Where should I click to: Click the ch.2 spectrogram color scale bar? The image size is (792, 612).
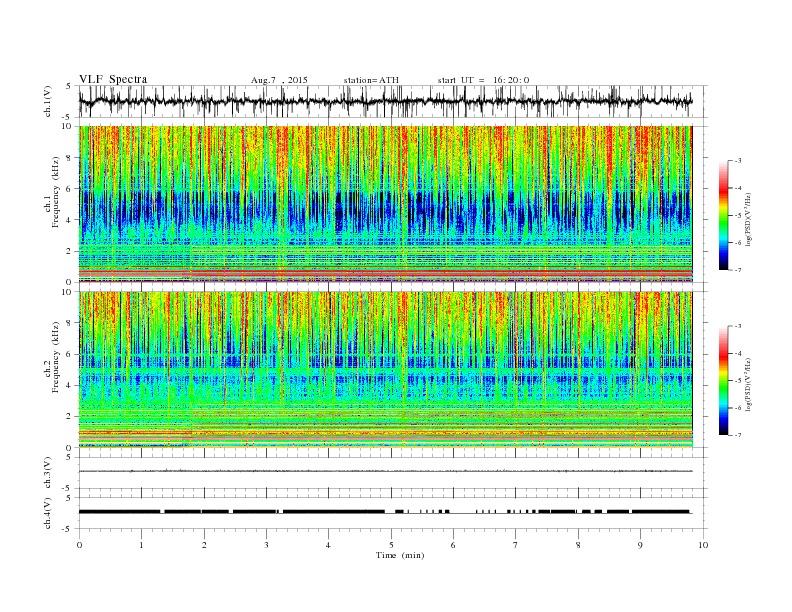click(723, 381)
